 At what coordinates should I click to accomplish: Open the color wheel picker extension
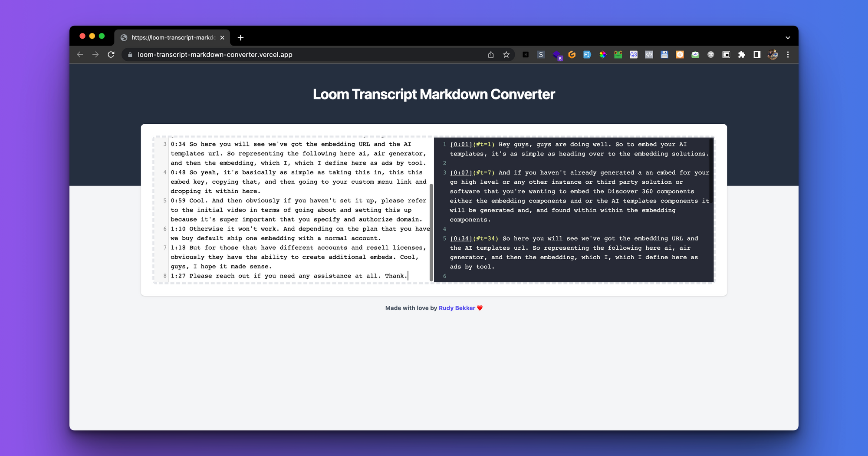(x=603, y=55)
